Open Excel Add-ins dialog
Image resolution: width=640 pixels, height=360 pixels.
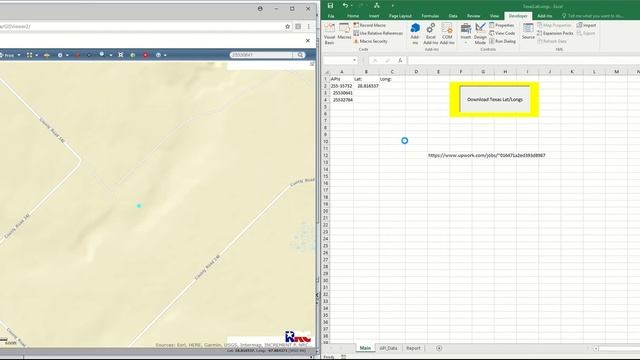tap(431, 33)
